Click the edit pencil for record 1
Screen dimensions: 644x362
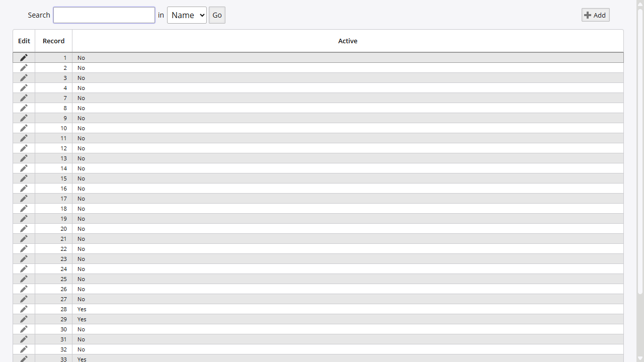click(24, 58)
